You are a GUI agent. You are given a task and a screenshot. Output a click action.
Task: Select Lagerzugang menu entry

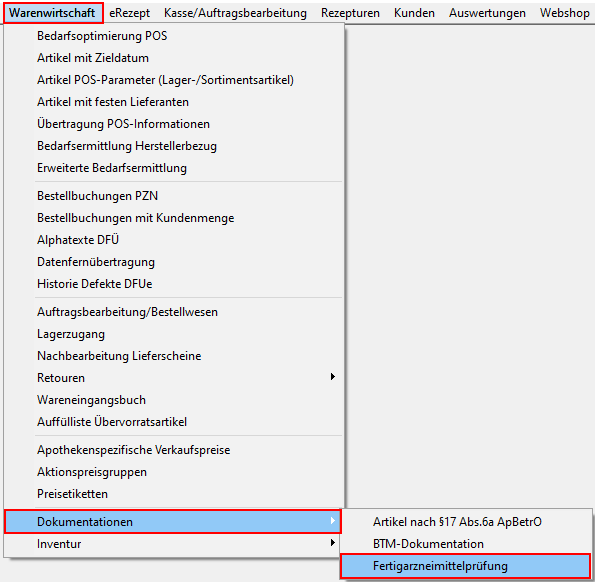pyautogui.click(x=173, y=334)
